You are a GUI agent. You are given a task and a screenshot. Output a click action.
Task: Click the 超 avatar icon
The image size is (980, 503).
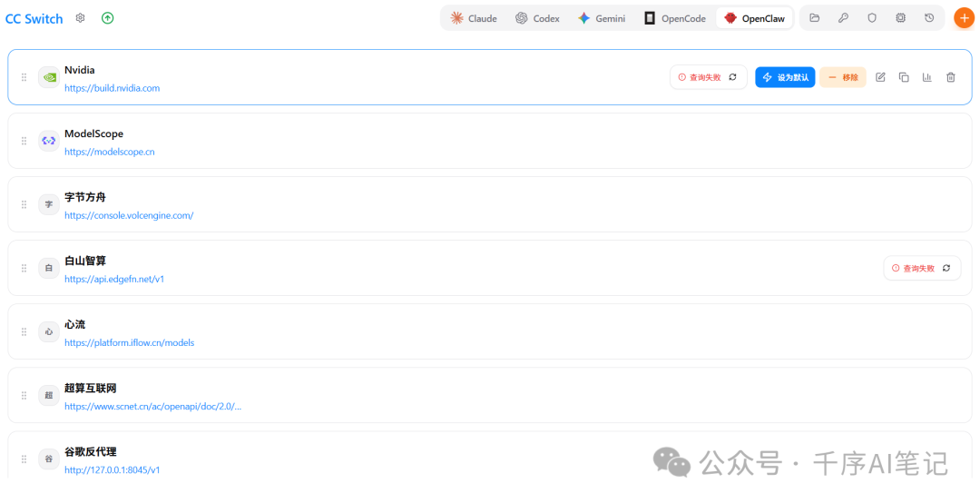[x=49, y=395]
